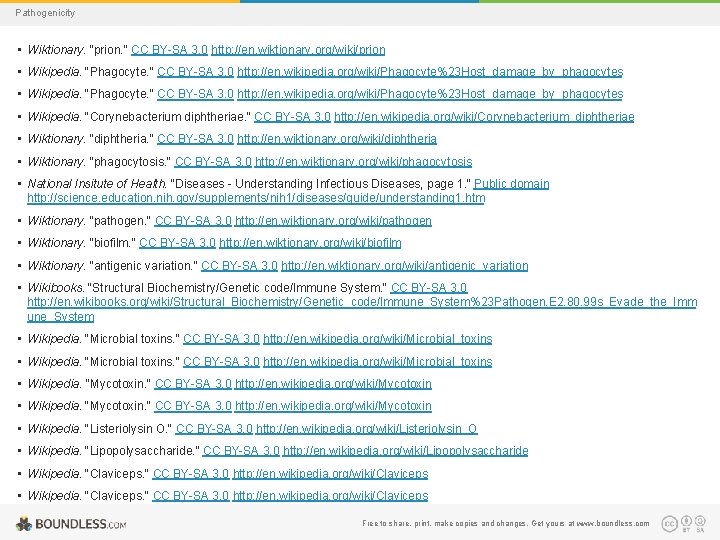Click CC BY-SA 3.0 license after "biofilm."
The height and width of the screenshot is (540, 720).
point(177,243)
